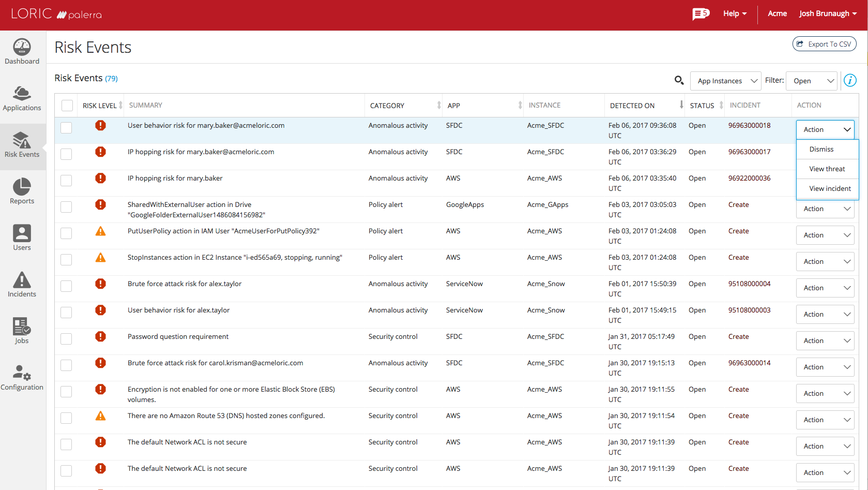Open Action dropdown for Brute force alex.taylor row
The image size is (868, 490).
point(825,288)
